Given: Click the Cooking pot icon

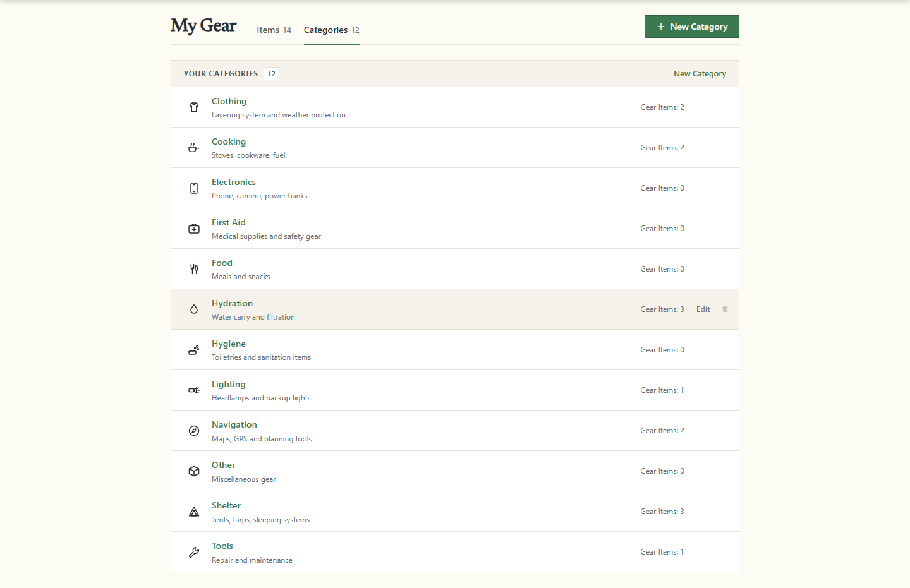Looking at the screenshot, I should [194, 148].
